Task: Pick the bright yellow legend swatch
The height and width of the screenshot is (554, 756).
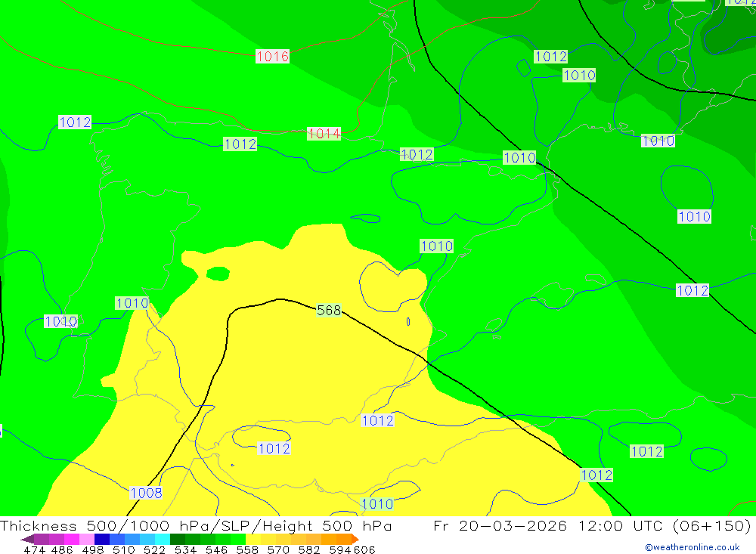Action: pyautogui.click(x=253, y=540)
